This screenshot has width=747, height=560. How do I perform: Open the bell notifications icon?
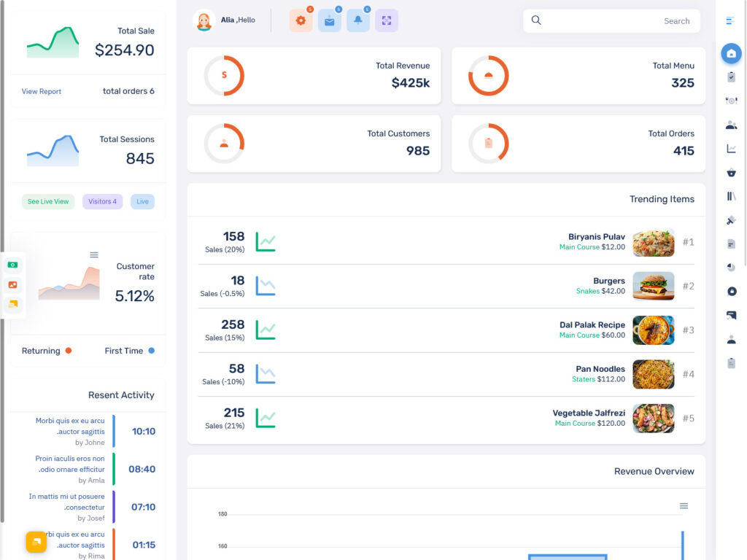tap(357, 20)
